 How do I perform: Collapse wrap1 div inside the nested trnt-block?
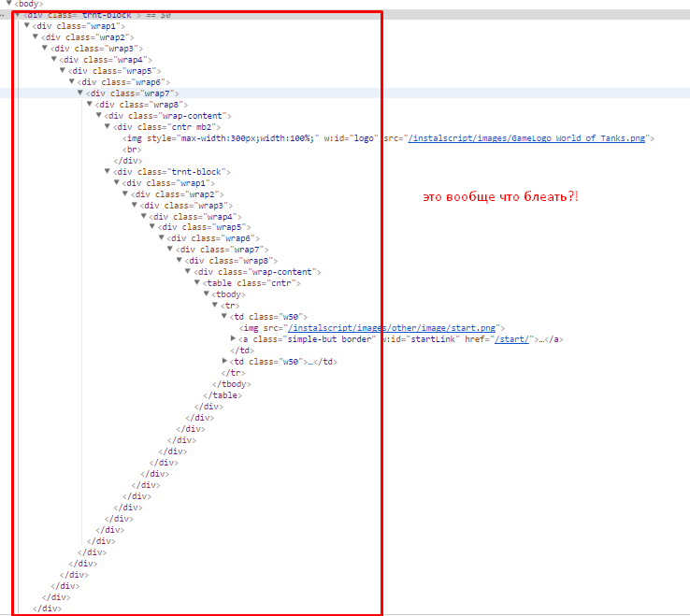117,182
